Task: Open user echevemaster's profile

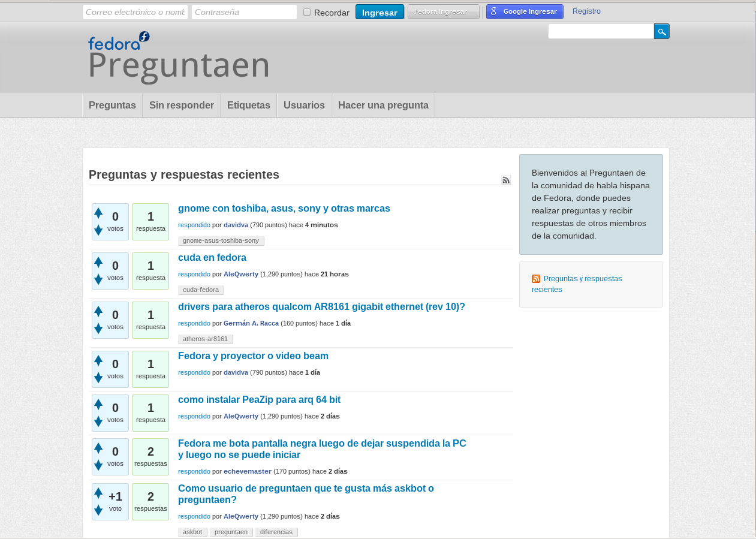Action: tap(248, 471)
